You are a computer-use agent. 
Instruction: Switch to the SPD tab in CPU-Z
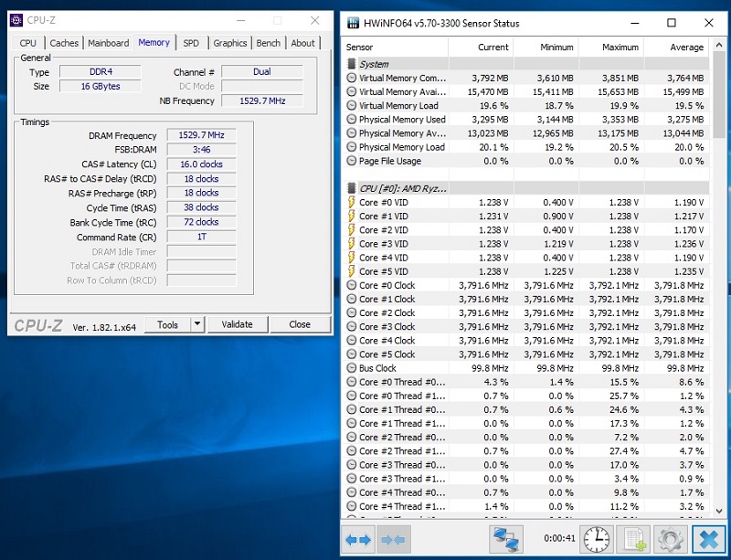coord(191,43)
